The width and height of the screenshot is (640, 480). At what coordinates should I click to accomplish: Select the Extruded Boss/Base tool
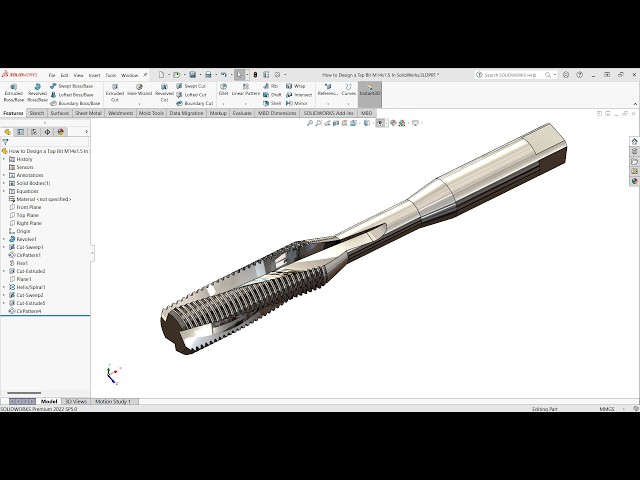[13, 93]
